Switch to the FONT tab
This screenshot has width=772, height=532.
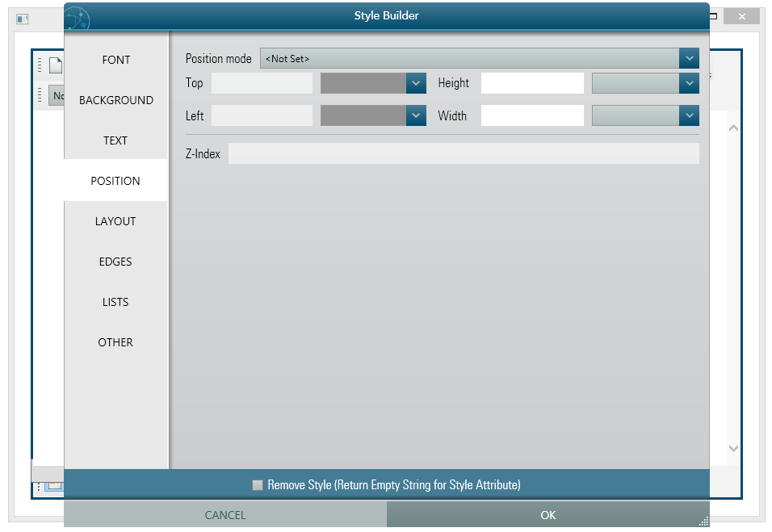(x=115, y=60)
